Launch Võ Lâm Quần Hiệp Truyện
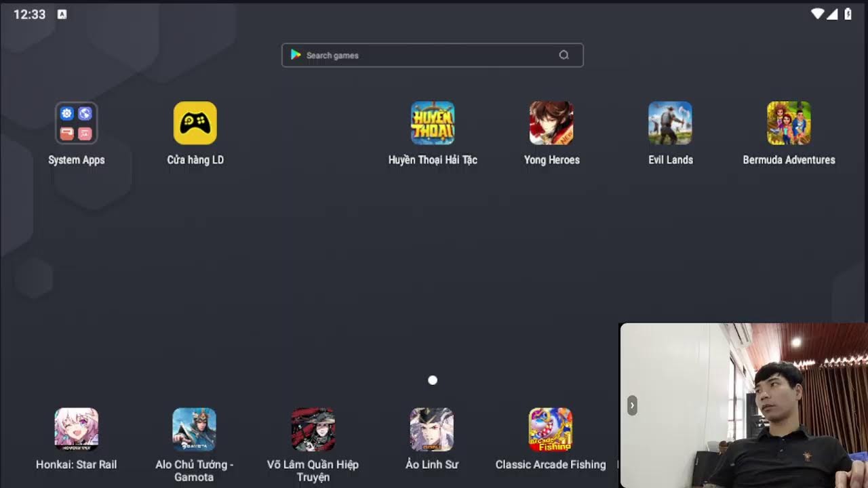Image resolution: width=868 pixels, height=488 pixels. pyautogui.click(x=313, y=430)
